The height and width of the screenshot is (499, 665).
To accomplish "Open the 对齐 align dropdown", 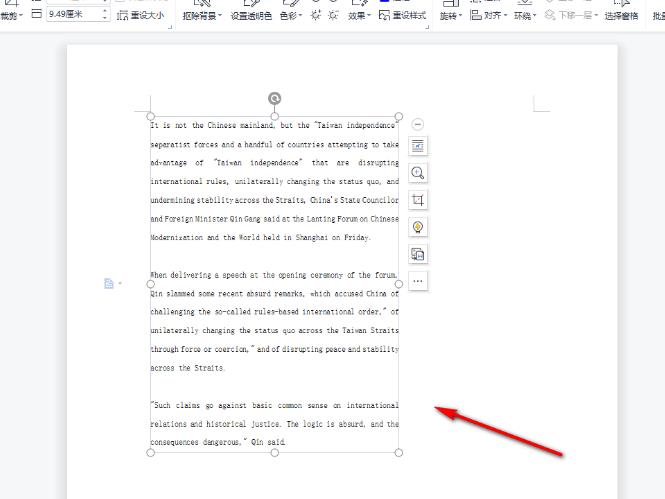I will pos(489,16).
